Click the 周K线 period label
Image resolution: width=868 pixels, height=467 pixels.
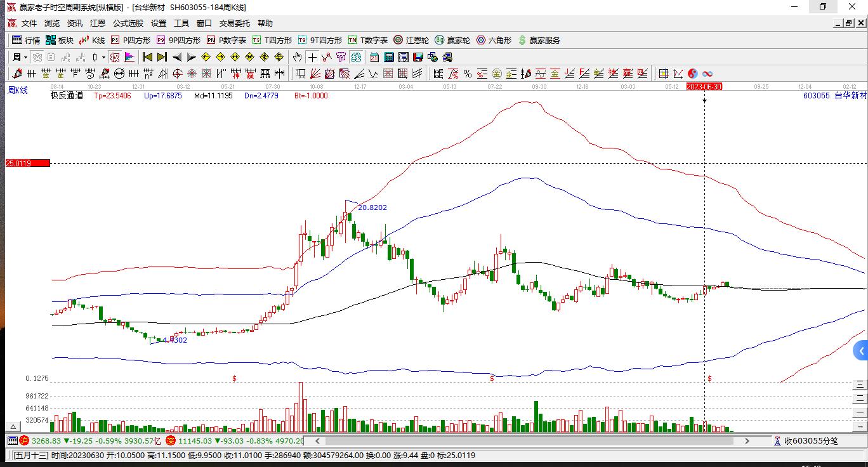click(x=18, y=90)
